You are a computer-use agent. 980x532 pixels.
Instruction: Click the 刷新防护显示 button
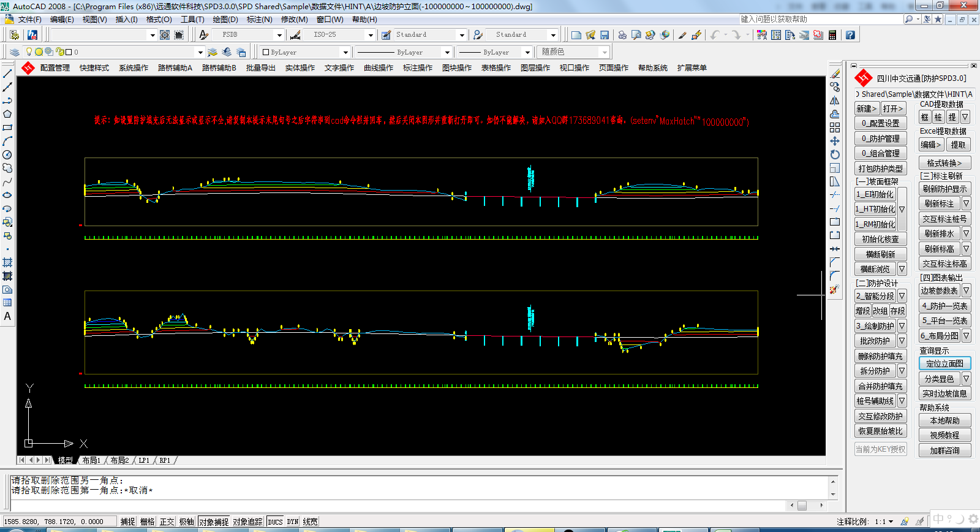click(x=945, y=189)
